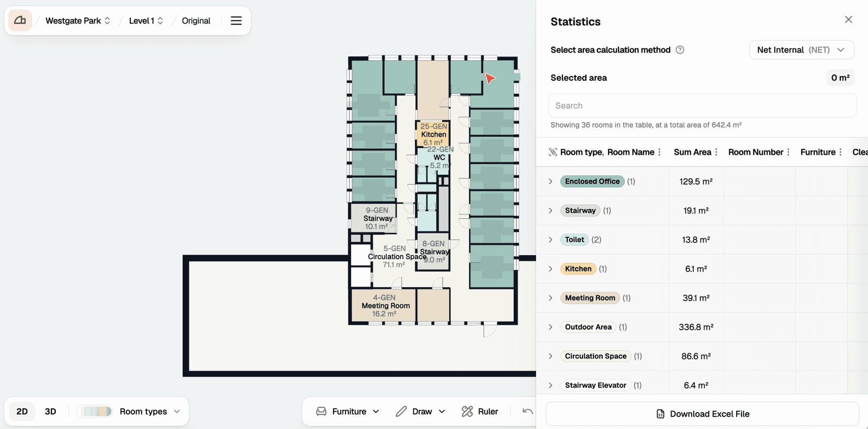Click the 129.5 m² sum area cell
868x429 pixels.
696,181
